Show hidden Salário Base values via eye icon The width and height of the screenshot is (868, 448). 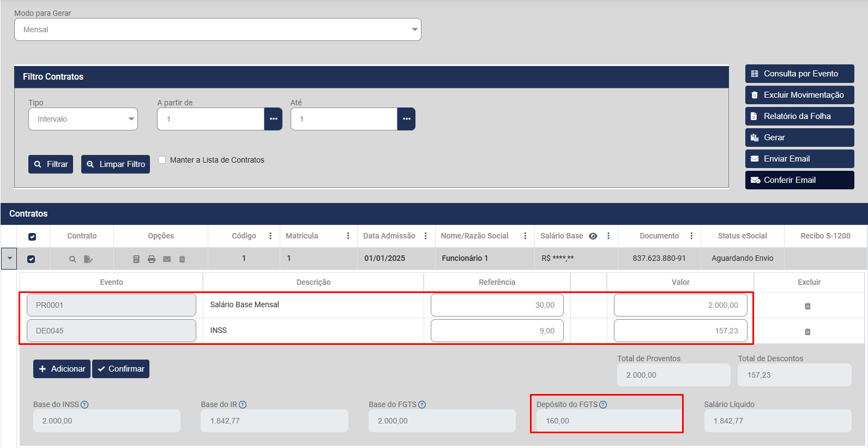pos(593,236)
